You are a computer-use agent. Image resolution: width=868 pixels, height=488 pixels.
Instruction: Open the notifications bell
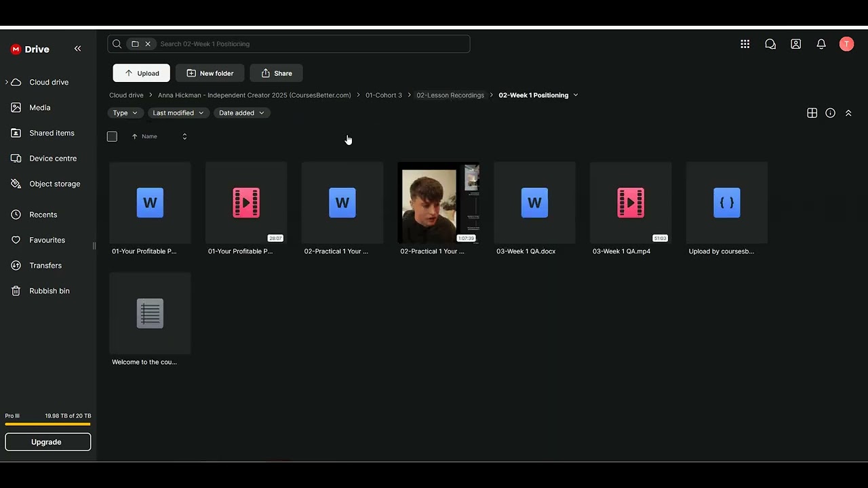pyautogui.click(x=821, y=44)
